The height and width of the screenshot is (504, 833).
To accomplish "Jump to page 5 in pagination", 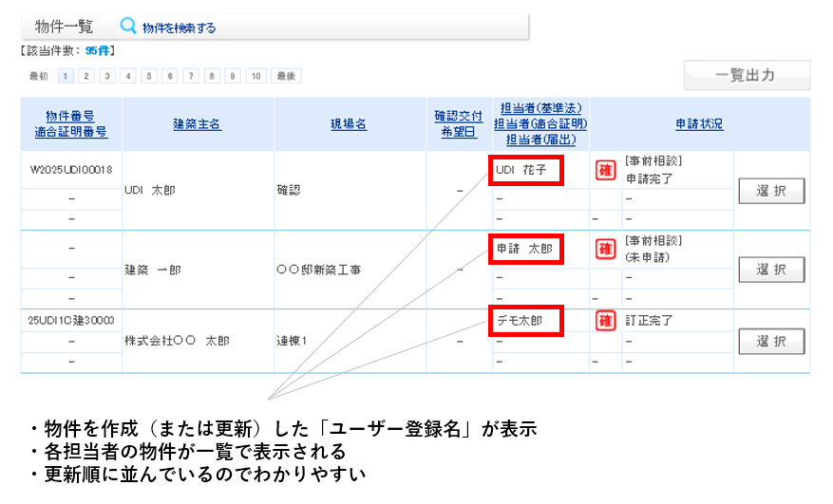I will pyautogui.click(x=149, y=76).
